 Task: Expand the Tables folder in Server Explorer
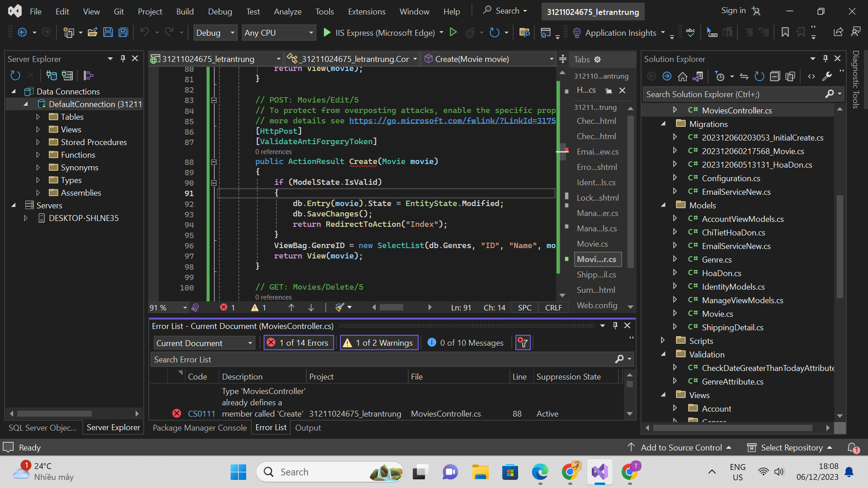click(38, 117)
